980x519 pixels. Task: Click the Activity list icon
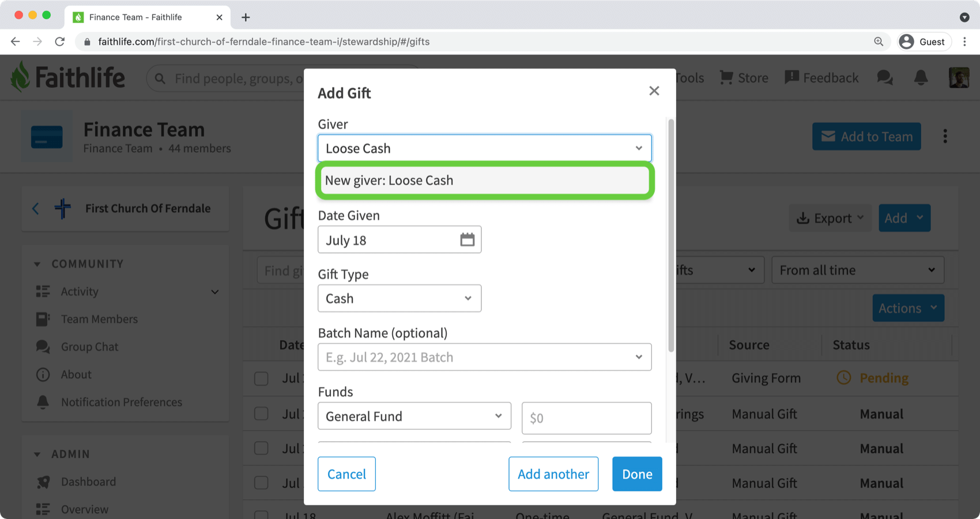[43, 291]
